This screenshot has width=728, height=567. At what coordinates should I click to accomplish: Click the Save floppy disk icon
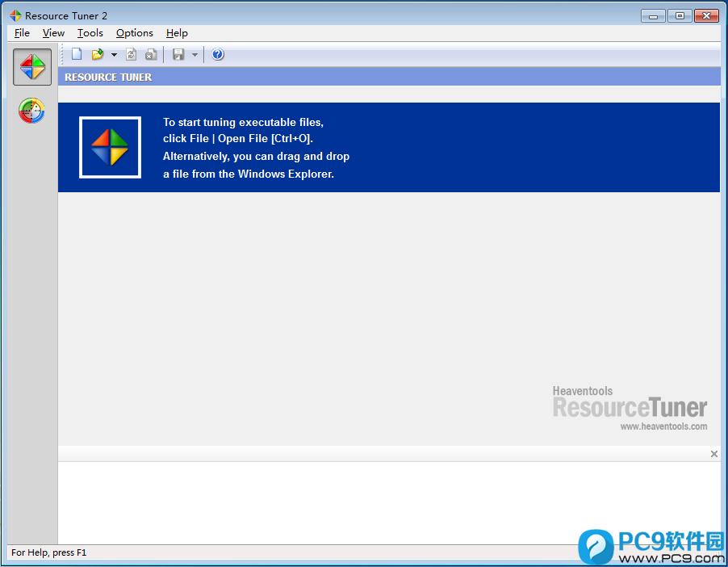click(x=178, y=54)
